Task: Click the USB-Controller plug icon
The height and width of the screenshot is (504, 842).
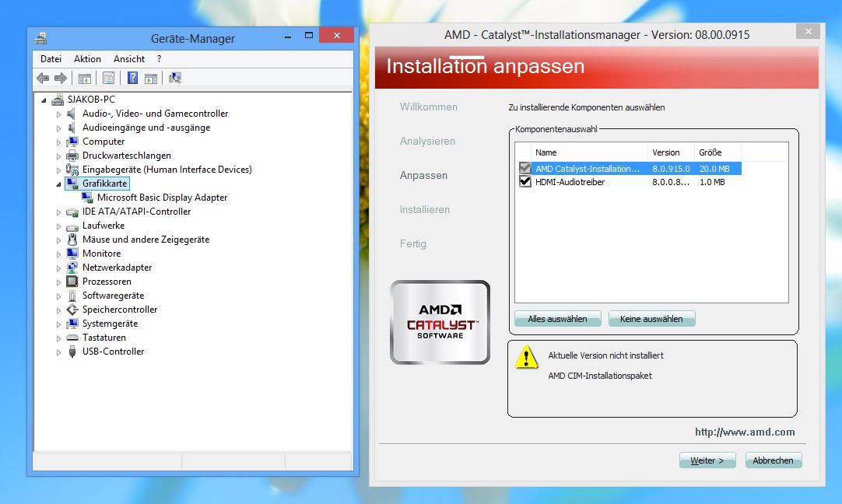Action: (72, 352)
